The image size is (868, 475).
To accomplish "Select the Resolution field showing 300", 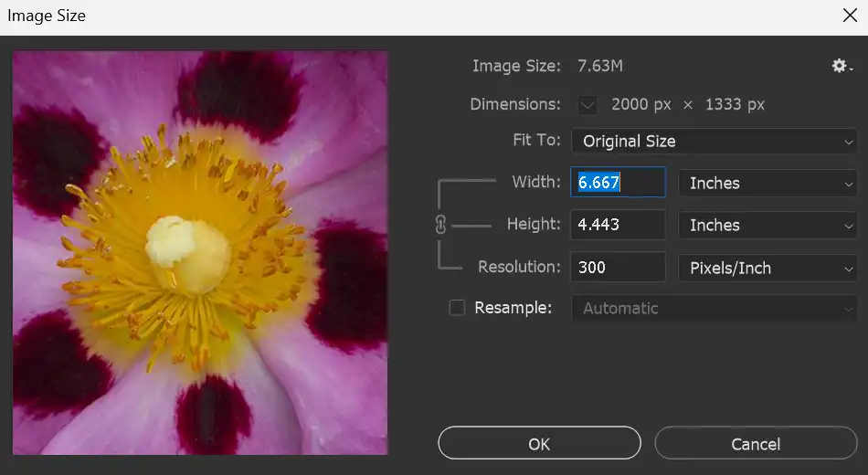I will click(618, 268).
